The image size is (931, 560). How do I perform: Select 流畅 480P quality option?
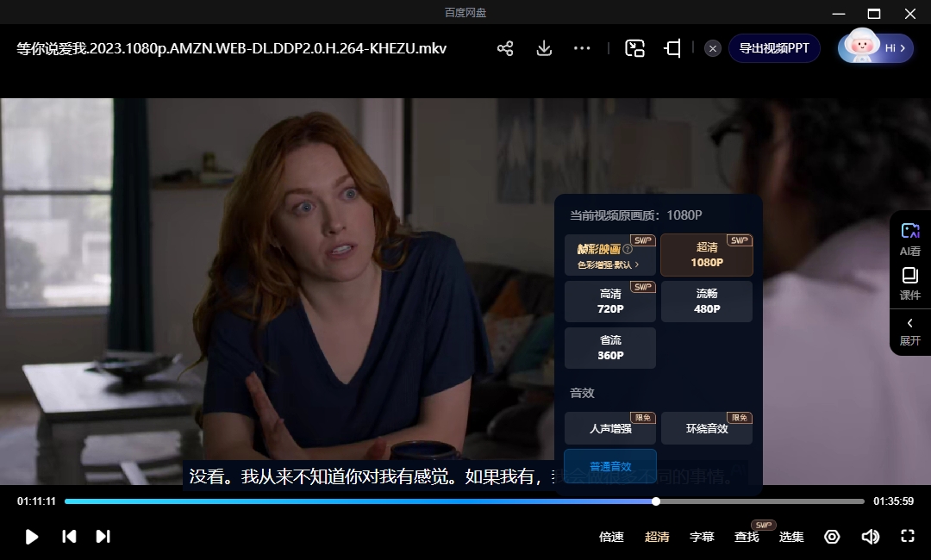point(707,302)
